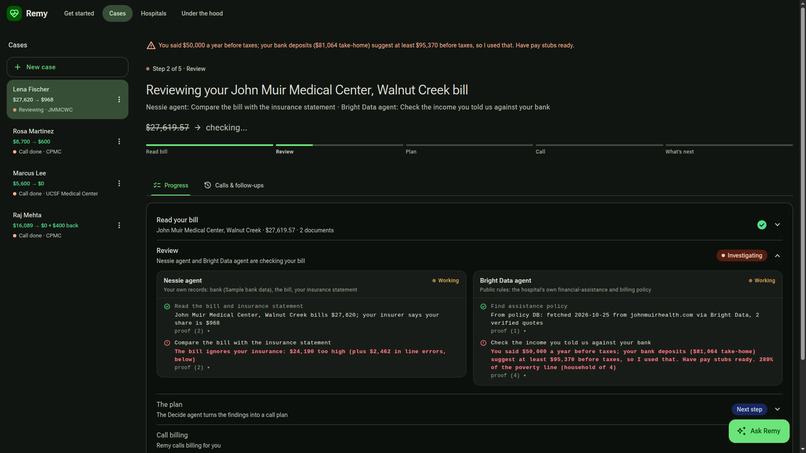Create a New case
806x453 pixels.
(67, 67)
